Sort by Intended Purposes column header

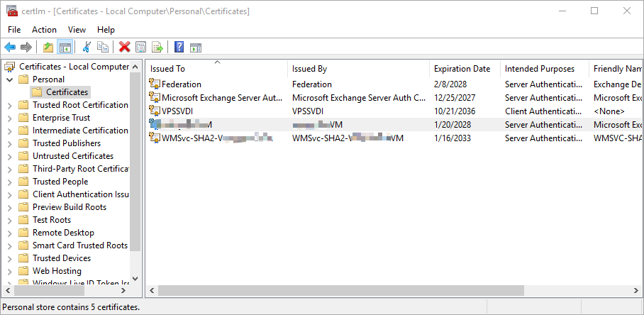[x=545, y=69]
